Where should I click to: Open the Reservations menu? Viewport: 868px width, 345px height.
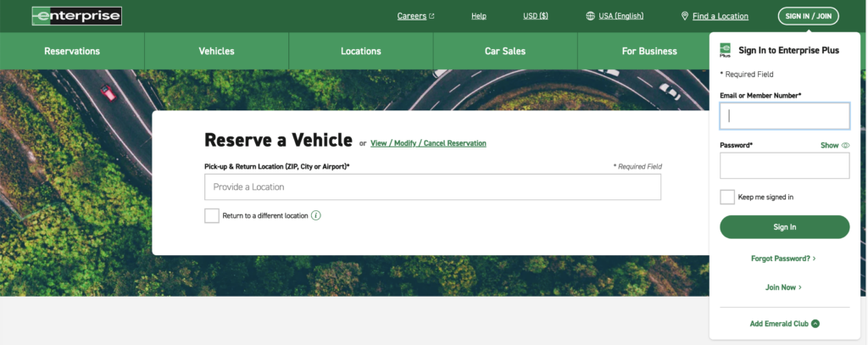pos(72,51)
